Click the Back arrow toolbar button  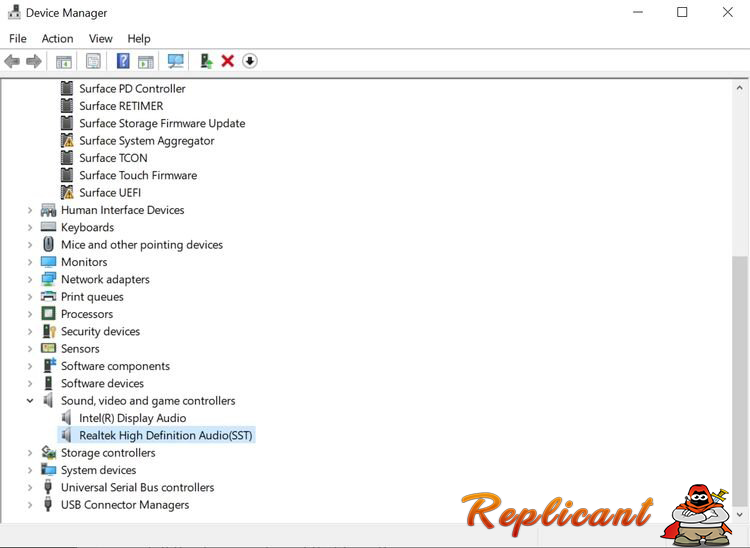tap(12, 61)
